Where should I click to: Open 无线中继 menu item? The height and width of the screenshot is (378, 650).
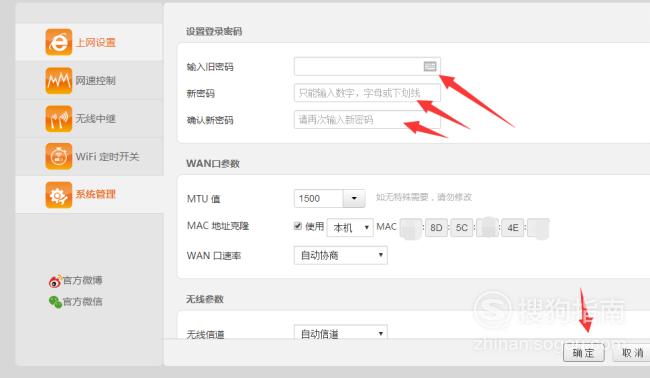[89, 119]
